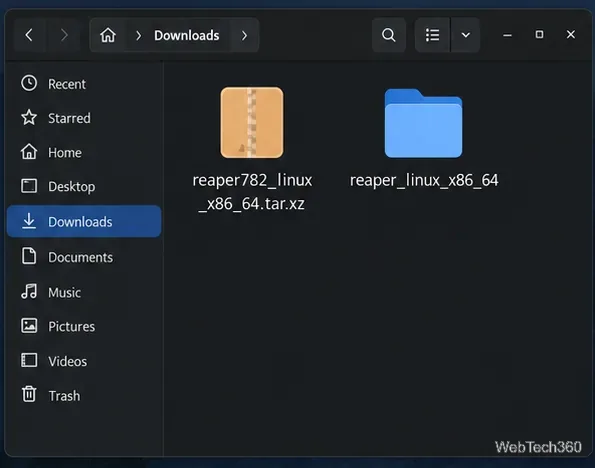Viewport: 595px width, 468px height.
Task: Open Starred in the sidebar
Action: (x=84, y=118)
